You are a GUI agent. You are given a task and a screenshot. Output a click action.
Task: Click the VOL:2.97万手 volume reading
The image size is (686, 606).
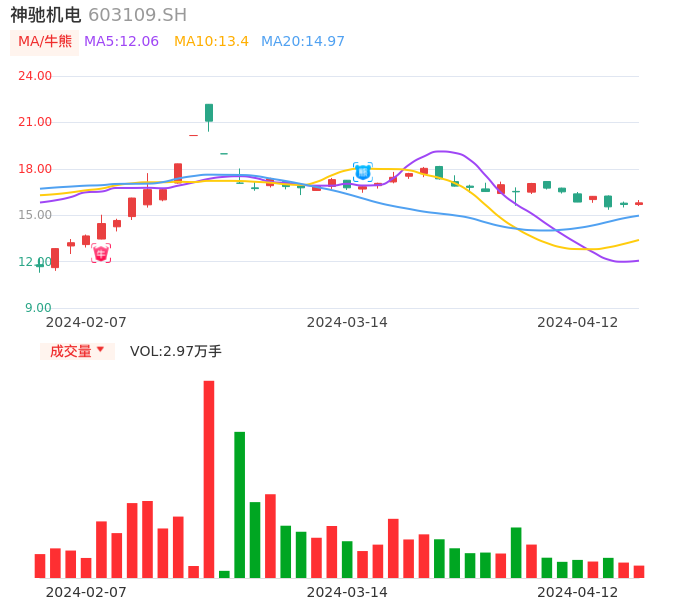[x=176, y=351]
